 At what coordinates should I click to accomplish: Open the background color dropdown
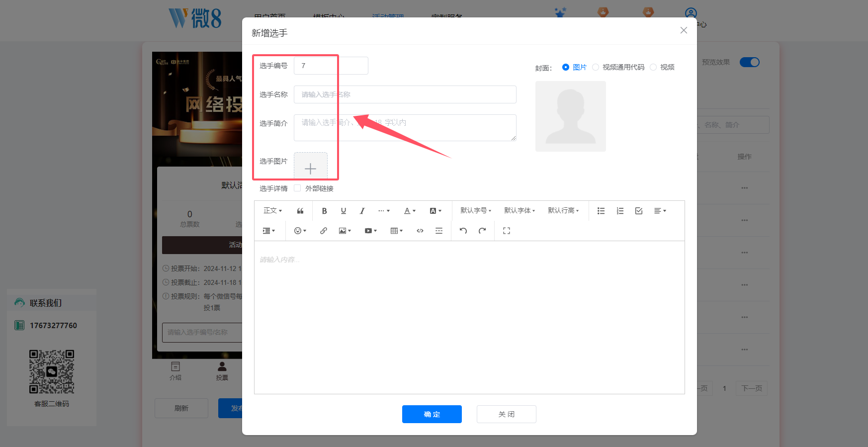[x=435, y=211]
